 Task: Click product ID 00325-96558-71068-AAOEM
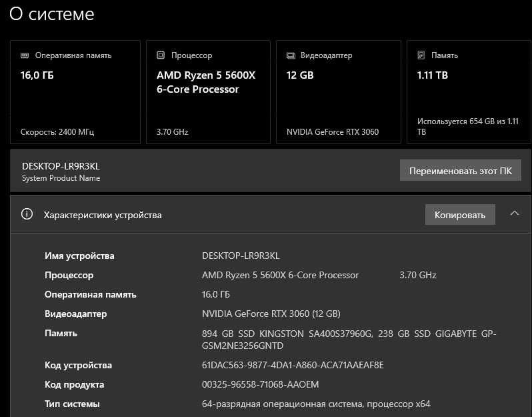tap(261, 384)
